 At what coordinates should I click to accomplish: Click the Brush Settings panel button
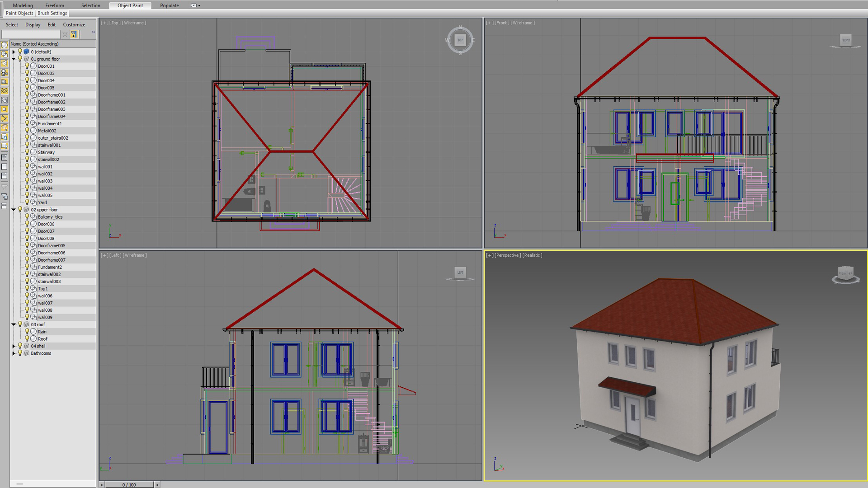[52, 13]
